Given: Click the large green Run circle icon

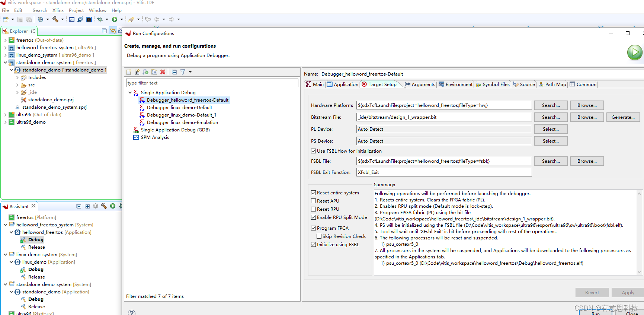Looking at the screenshot, I should 635,52.
